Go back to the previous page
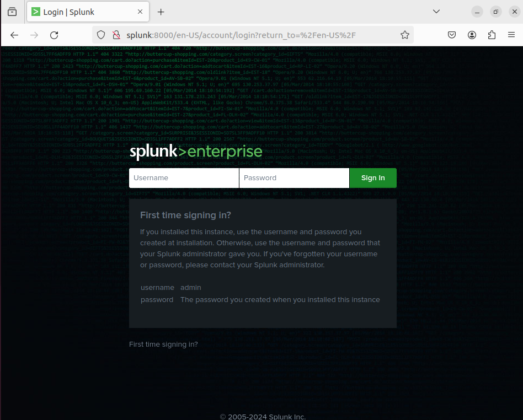The width and height of the screenshot is (523, 420). pos(14,35)
